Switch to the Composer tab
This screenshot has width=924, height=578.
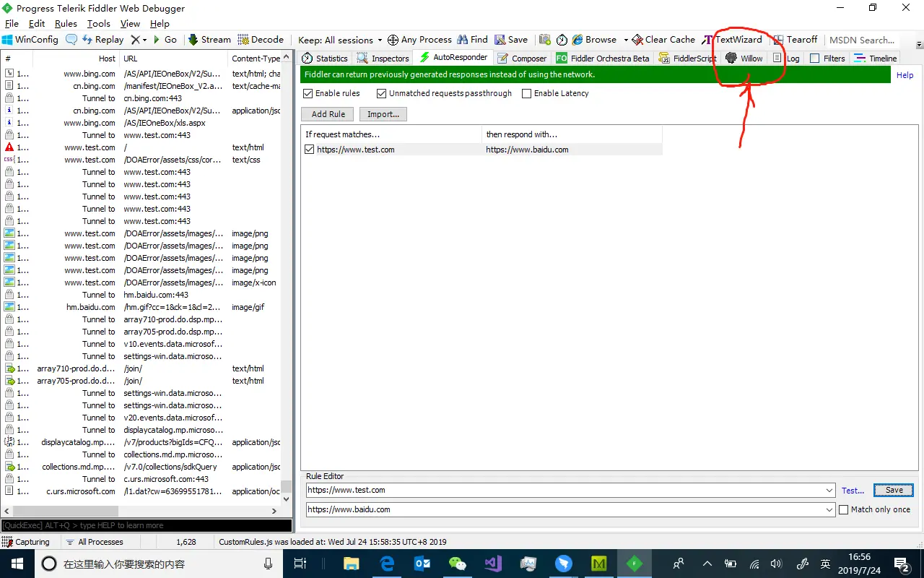(x=523, y=59)
